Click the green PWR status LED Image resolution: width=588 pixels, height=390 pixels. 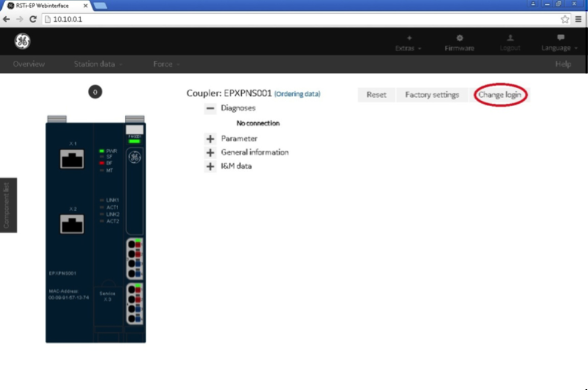point(102,151)
